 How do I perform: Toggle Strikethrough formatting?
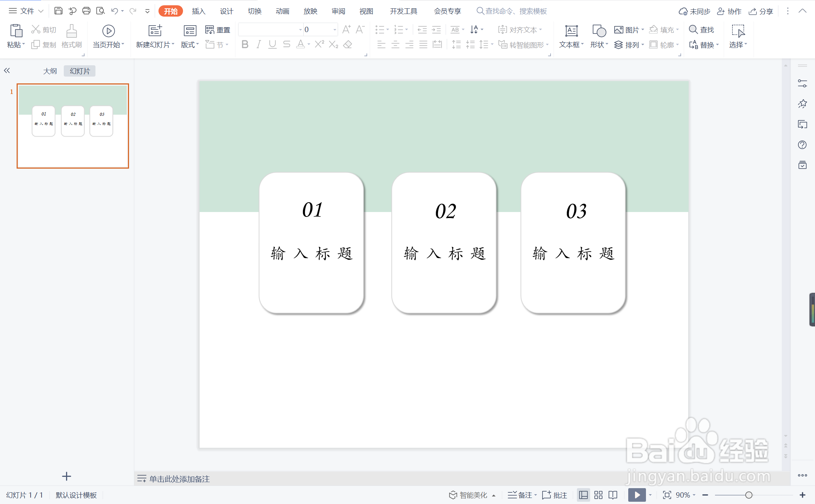[287, 45]
